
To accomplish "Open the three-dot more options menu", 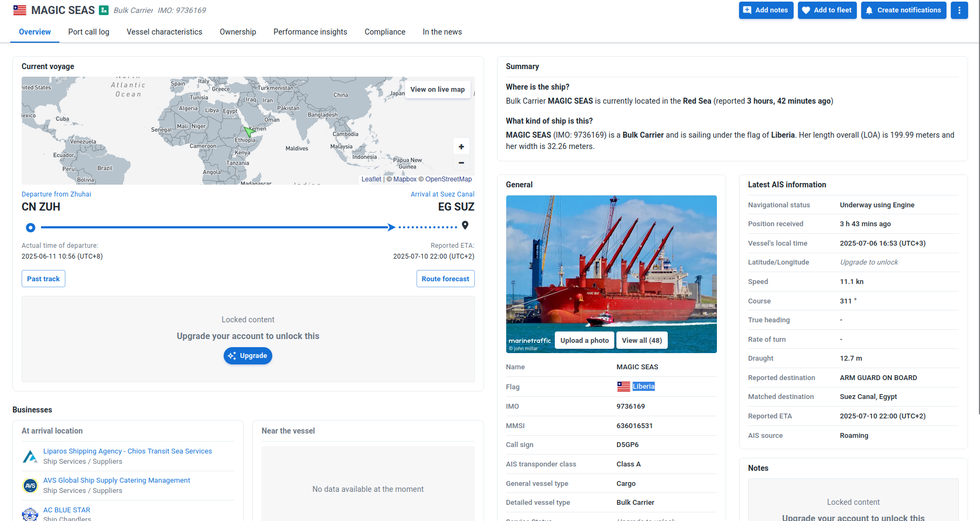I will [959, 10].
